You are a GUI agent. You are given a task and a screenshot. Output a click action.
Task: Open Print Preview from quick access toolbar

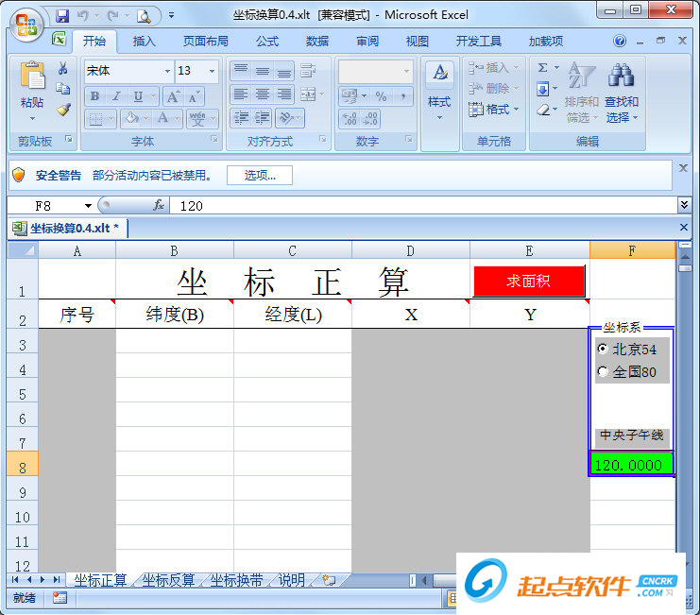click(144, 16)
